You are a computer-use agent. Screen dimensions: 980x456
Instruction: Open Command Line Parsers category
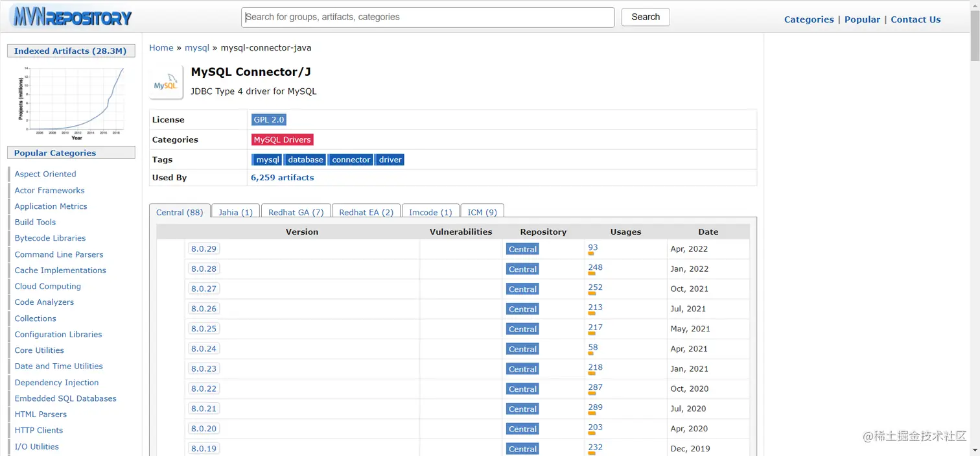point(59,254)
